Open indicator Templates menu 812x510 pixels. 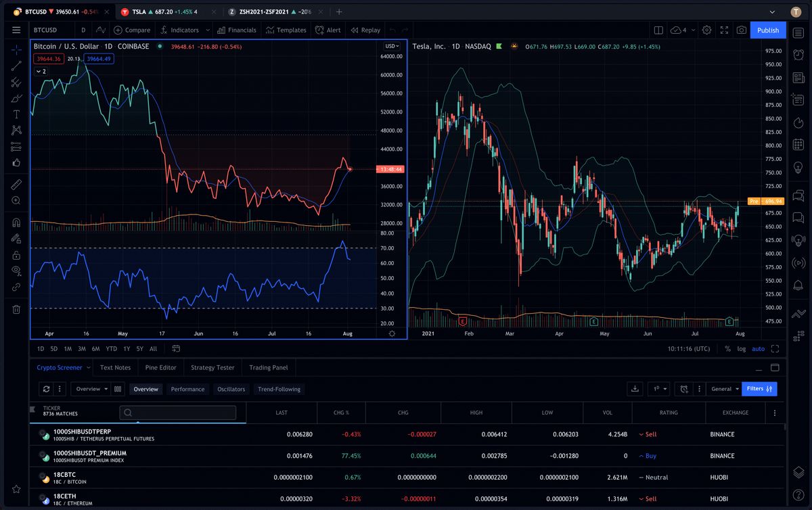(x=286, y=30)
